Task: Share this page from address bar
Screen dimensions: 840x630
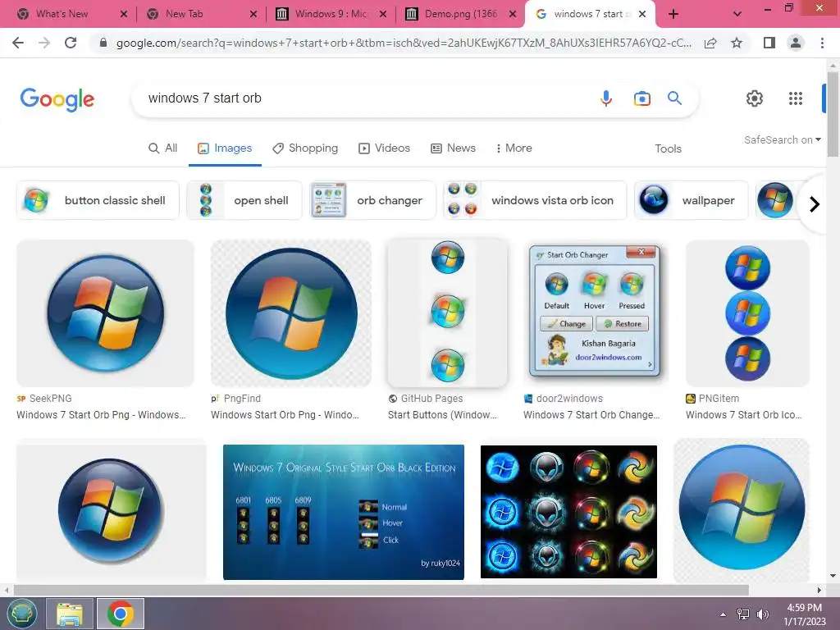Action: click(x=710, y=43)
